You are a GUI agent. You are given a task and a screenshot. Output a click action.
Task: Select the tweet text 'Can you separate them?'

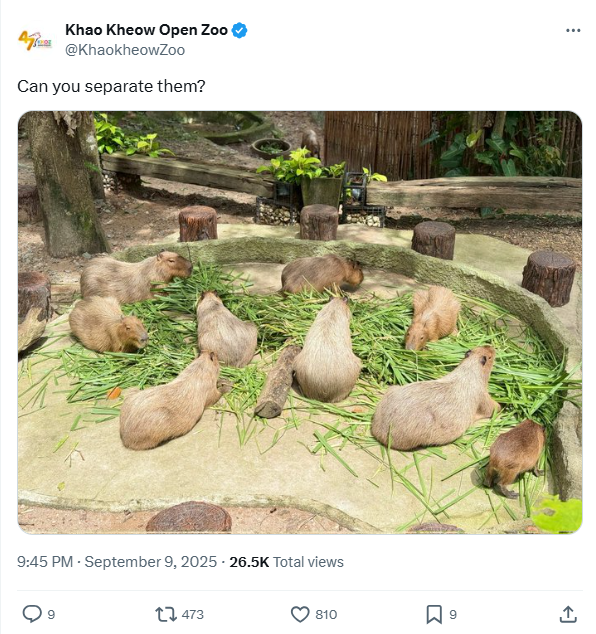pos(111,86)
